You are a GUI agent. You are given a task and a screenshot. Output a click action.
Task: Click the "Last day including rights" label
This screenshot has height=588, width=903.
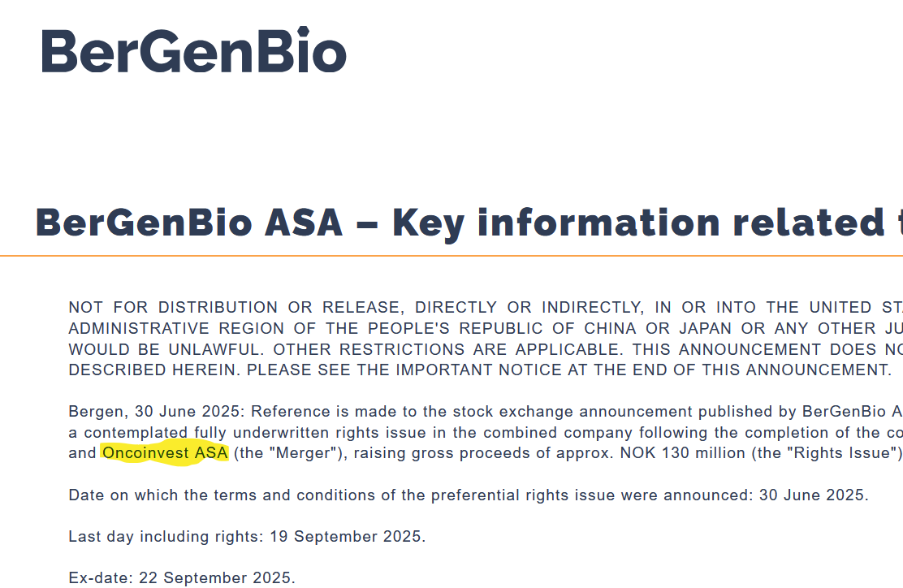[x=166, y=536]
